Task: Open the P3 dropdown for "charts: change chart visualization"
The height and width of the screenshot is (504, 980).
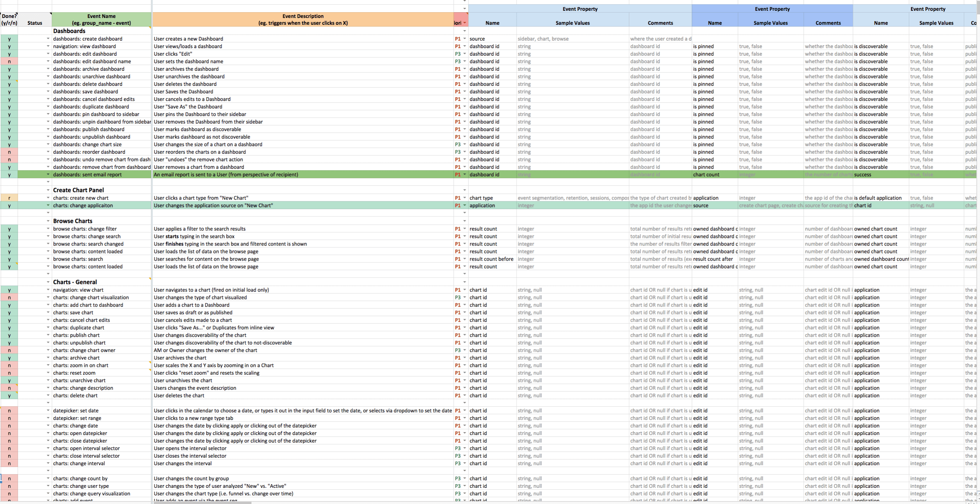Action: 464,297
